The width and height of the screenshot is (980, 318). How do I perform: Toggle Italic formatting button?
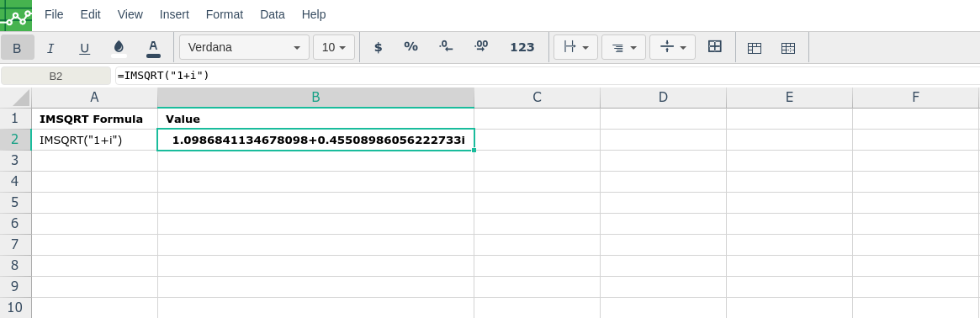[x=50, y=47]
